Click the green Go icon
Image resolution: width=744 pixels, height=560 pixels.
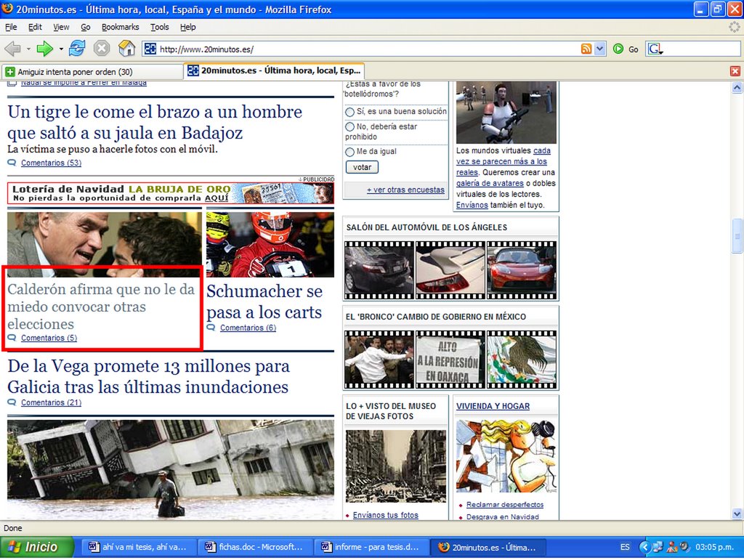[618, 49]
